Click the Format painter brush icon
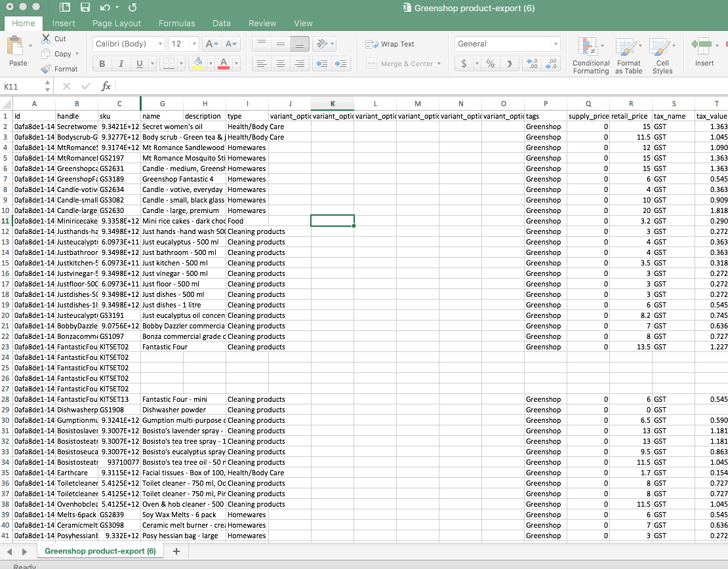Image resolution: width=728 pixels, height=569 pixels. [46, 69]
